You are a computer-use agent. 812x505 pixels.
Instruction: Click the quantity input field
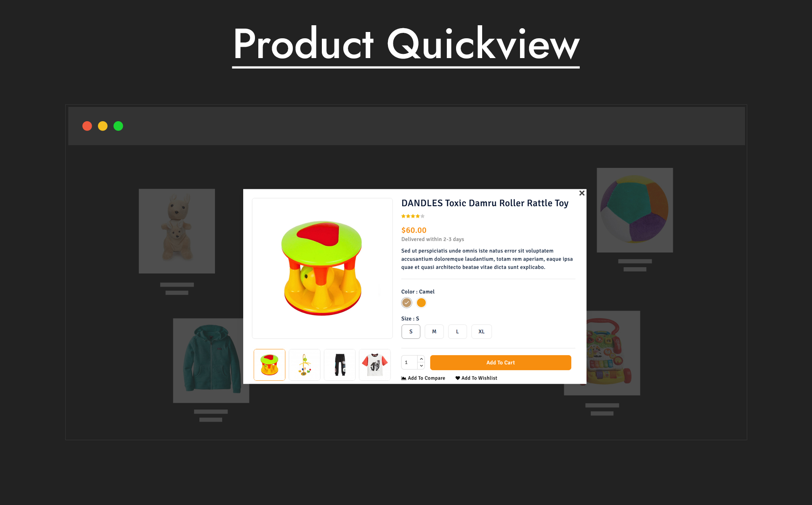pyautogui.click(x=409, y=362)
